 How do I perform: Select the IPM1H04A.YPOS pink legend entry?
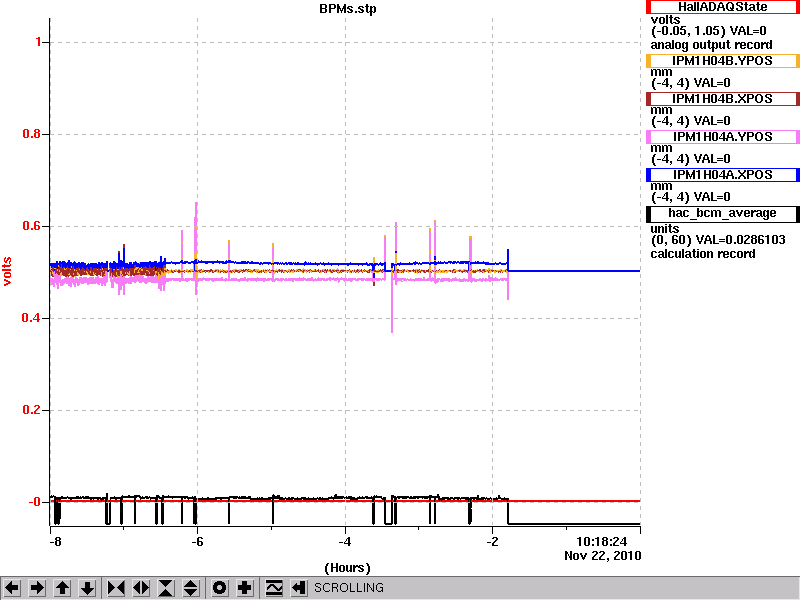point(722,137)
